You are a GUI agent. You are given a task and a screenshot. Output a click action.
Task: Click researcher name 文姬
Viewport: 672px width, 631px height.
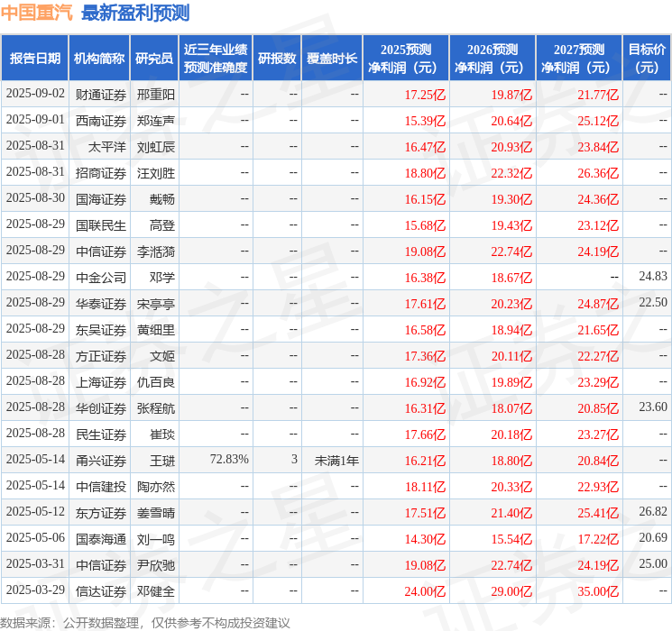[162, 356]
